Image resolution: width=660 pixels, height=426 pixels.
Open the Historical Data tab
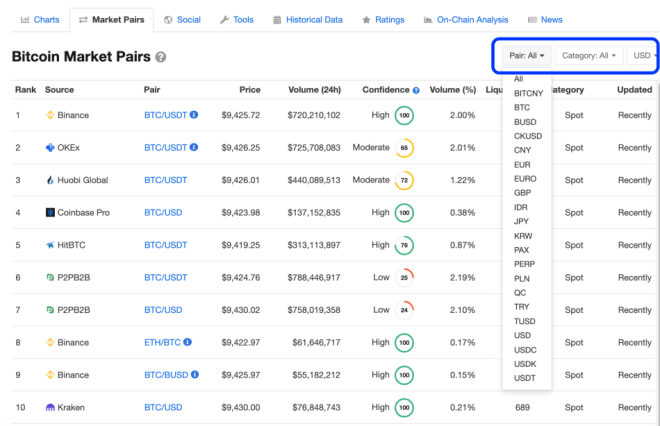pyautogui.click(x=307, y=19)
